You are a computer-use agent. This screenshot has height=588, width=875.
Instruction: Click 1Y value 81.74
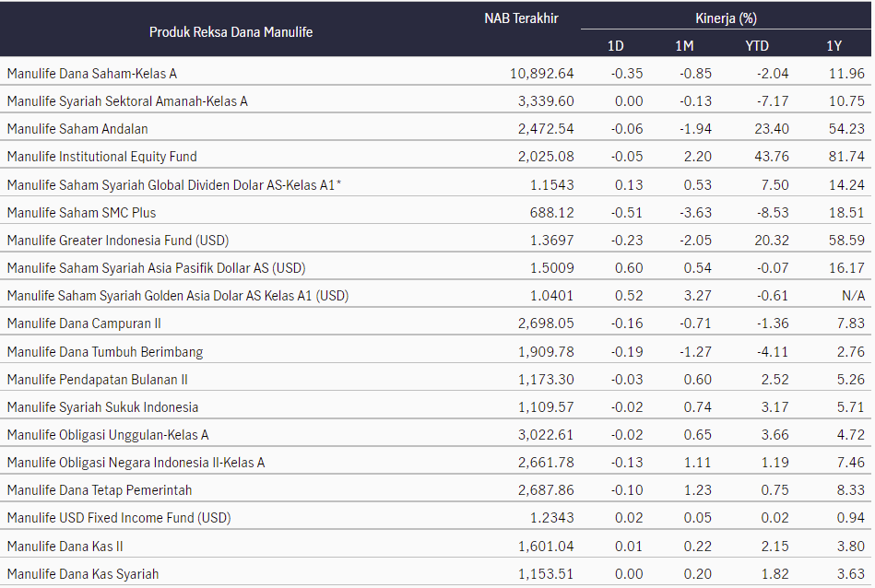pyautogui.click(x=846, y=157)
